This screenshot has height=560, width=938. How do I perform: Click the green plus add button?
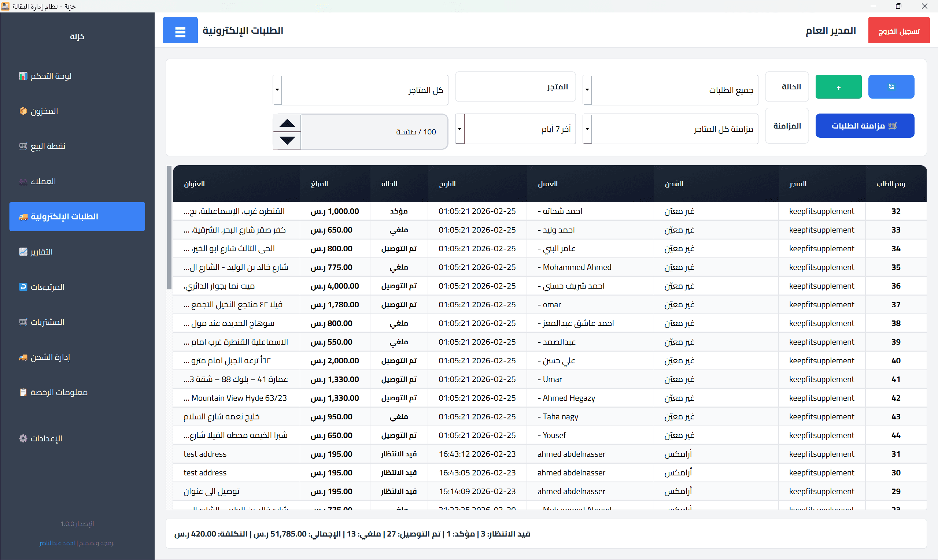click(838, 86)
